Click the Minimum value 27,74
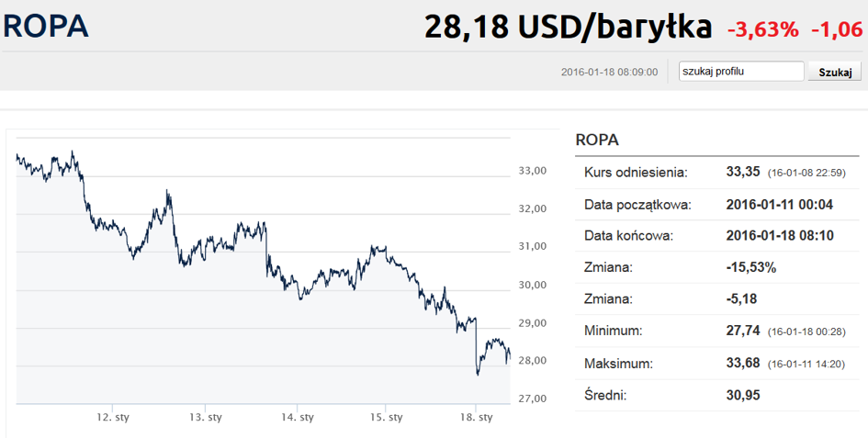This screenshot has height=438, width=868. point(743,331)
